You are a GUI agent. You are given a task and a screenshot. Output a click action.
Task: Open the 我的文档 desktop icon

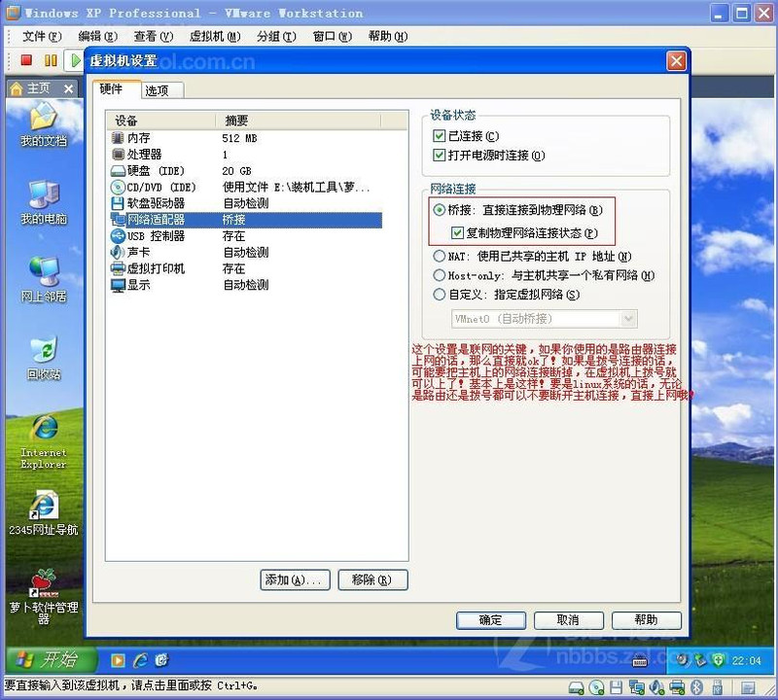(44, 121)
